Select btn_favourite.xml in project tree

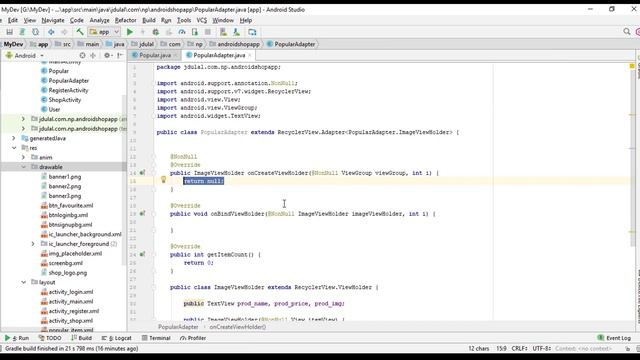click(67, 205)
